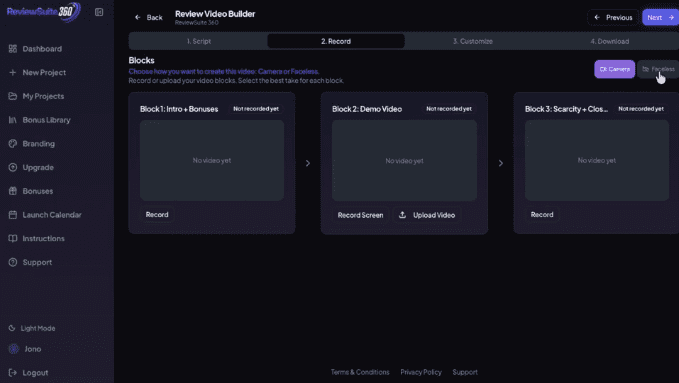This screenshot has height=383, width=679.
Task: Click the Launch Calendar icon
Action: [13, 215]
